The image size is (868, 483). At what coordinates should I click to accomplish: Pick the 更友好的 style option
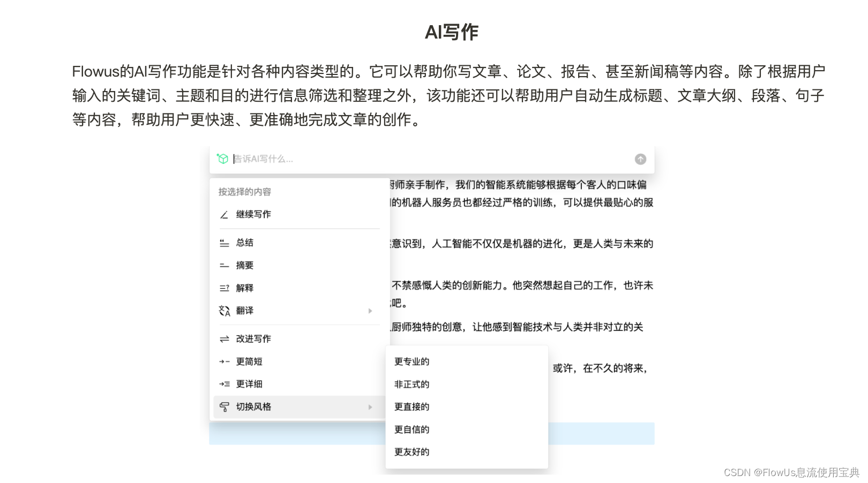coord(467,451)
